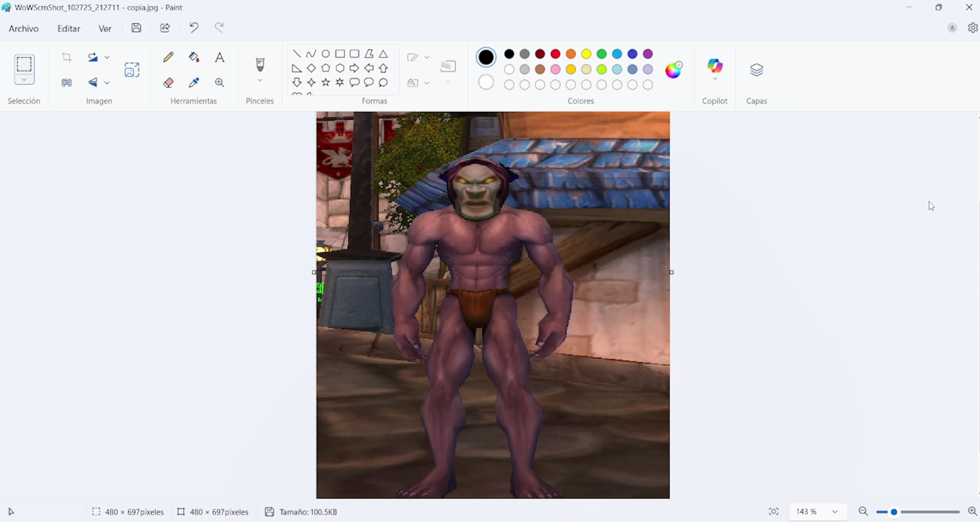Select the rectangular Selection tool

tap(24, 64)
